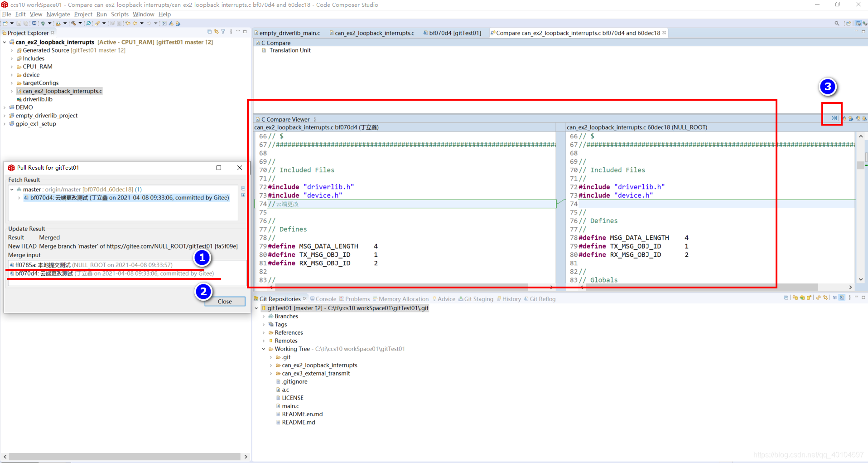The image size is (868, 463).
Task: Open the Navigate menu
Action: click(58, 14)
